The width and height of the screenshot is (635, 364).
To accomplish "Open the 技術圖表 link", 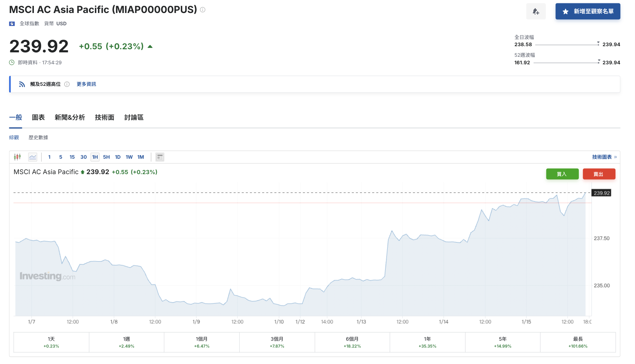I will (604, 157).
